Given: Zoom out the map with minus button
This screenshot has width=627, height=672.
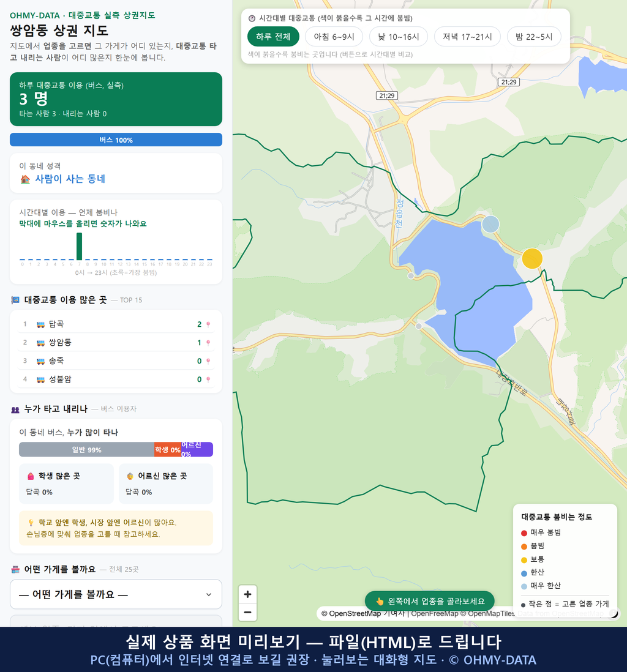Looking at the screenshot, I should pyautogui.click(x=247, y=612).
